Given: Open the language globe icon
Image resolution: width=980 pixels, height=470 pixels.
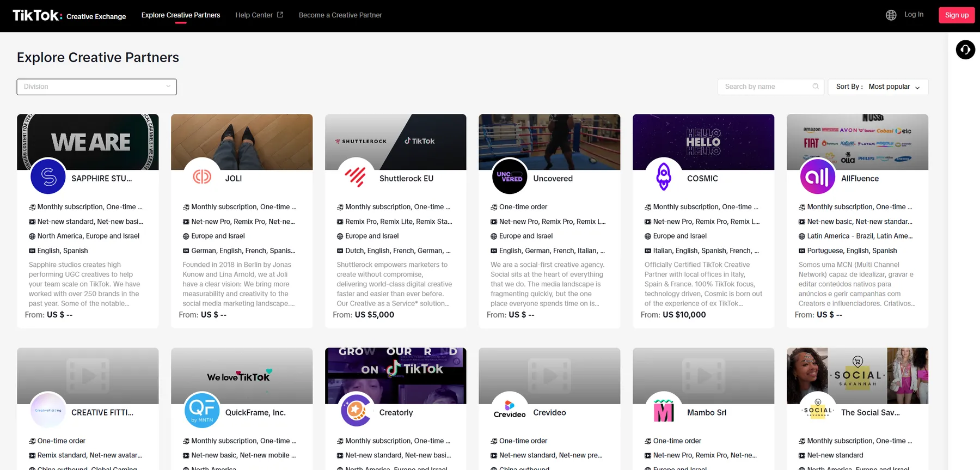Looking at the screenshot, I should click(891, 15).
